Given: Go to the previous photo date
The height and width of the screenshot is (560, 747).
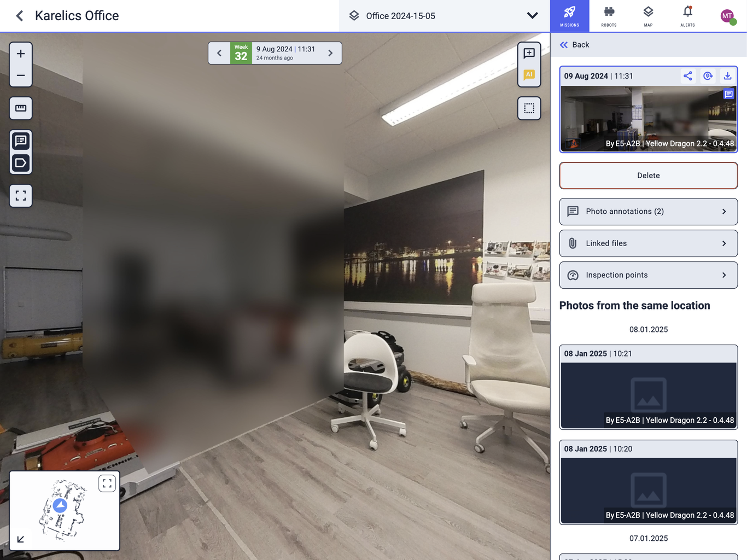Looking at the screenshot, I should click(219, 53).
